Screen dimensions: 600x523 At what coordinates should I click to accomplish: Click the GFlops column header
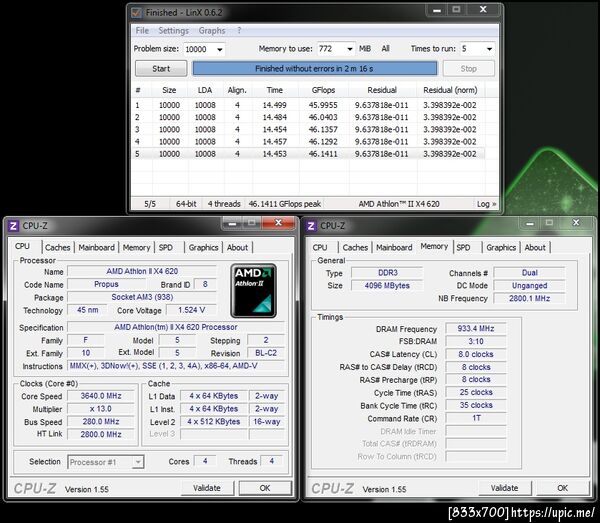(323, 90)
